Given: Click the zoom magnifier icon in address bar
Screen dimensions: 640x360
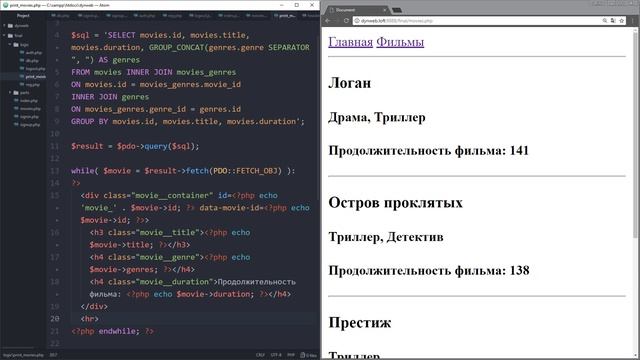Looking at the screenshot, I should [605, 21].
